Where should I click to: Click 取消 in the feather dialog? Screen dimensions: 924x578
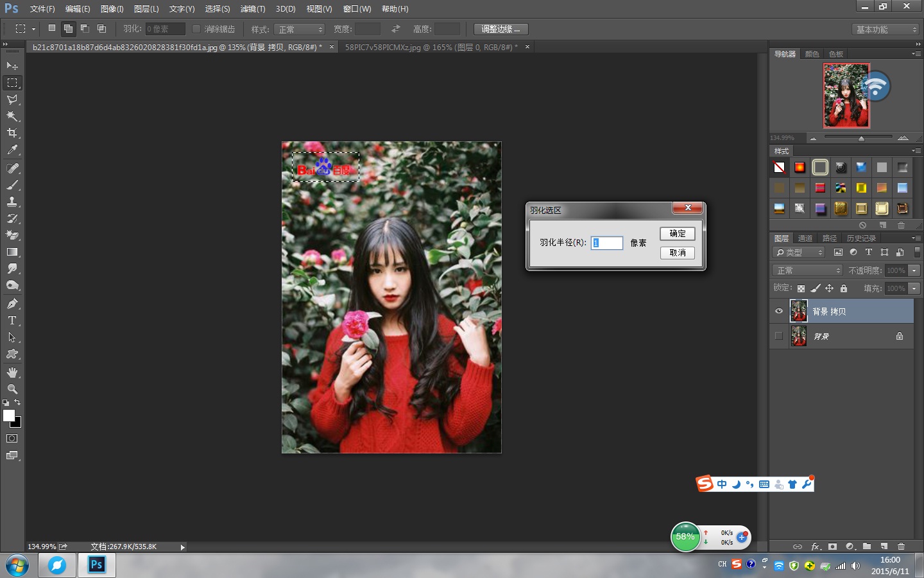coord(678,252)
